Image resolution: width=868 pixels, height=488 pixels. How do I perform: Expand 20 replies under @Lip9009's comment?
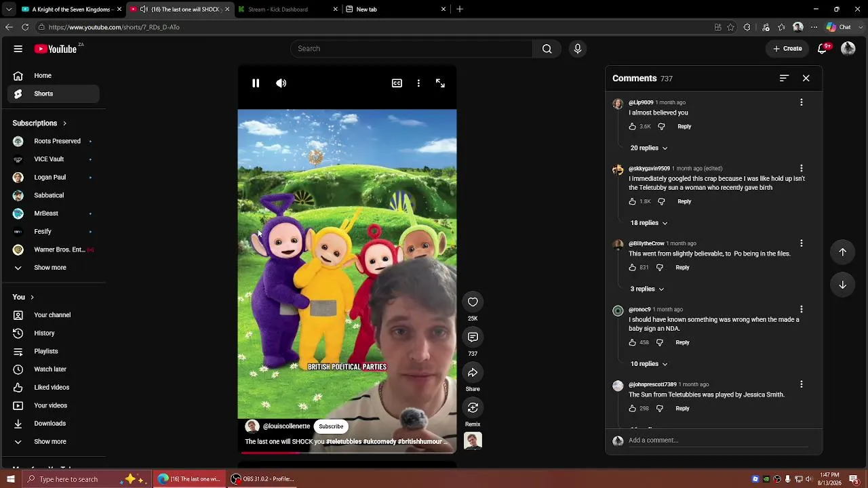click(649, 148)
